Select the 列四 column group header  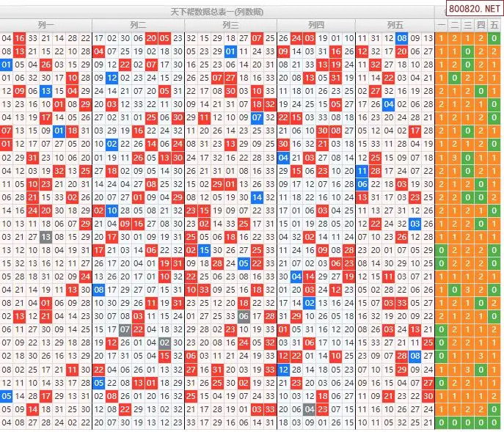(x=315, y=25)
